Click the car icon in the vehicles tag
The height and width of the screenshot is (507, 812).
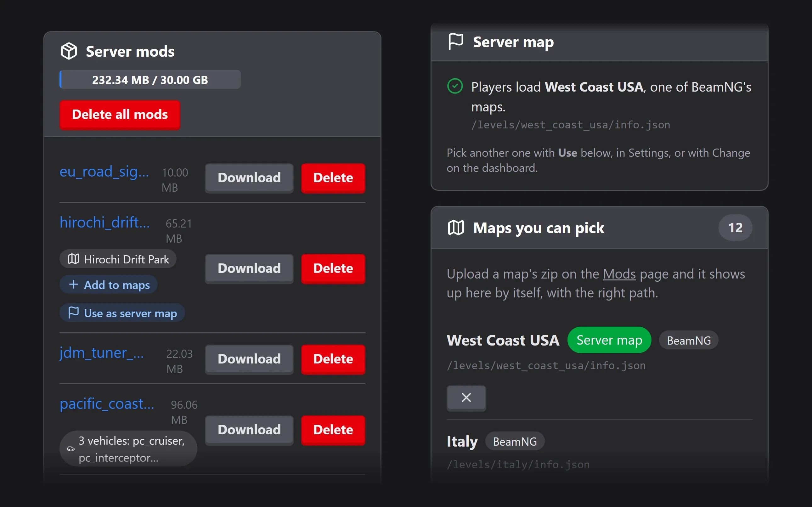click(x=71, y=449)
